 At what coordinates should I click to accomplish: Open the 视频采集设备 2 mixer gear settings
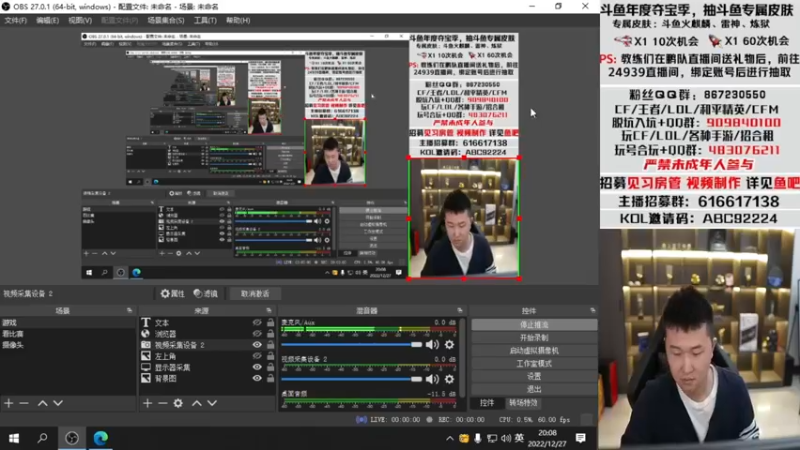(449, 379)
